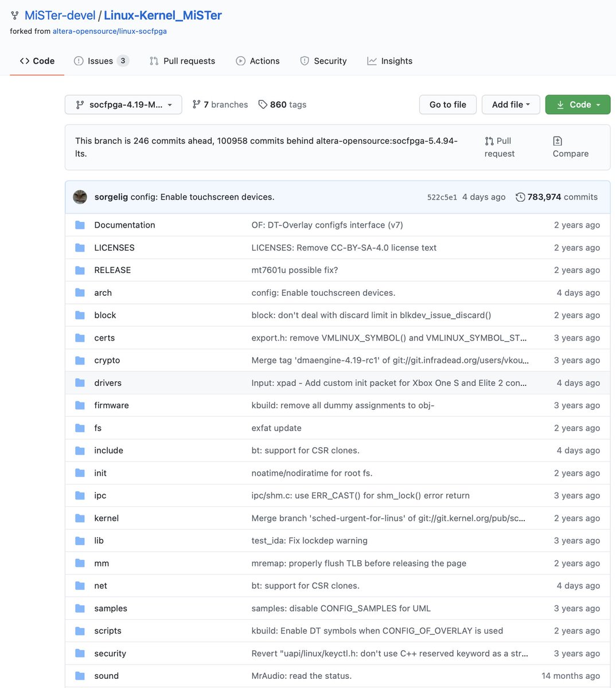Click the mm folder icon
The width and height of the screenshot is (616, 688).
pyautogui.click(x=80, y=563)
